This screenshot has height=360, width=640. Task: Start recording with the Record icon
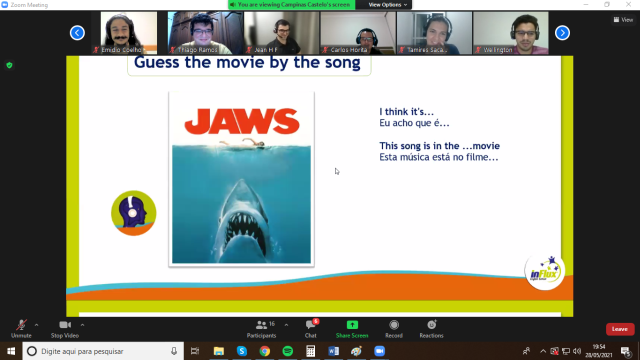pos(394,329)
